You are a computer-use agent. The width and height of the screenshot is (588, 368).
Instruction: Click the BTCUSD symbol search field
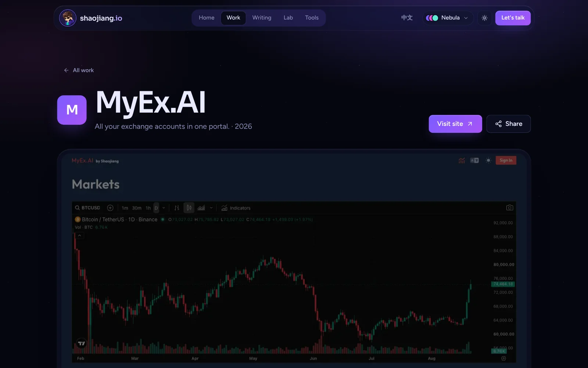[x=87, y=208]
